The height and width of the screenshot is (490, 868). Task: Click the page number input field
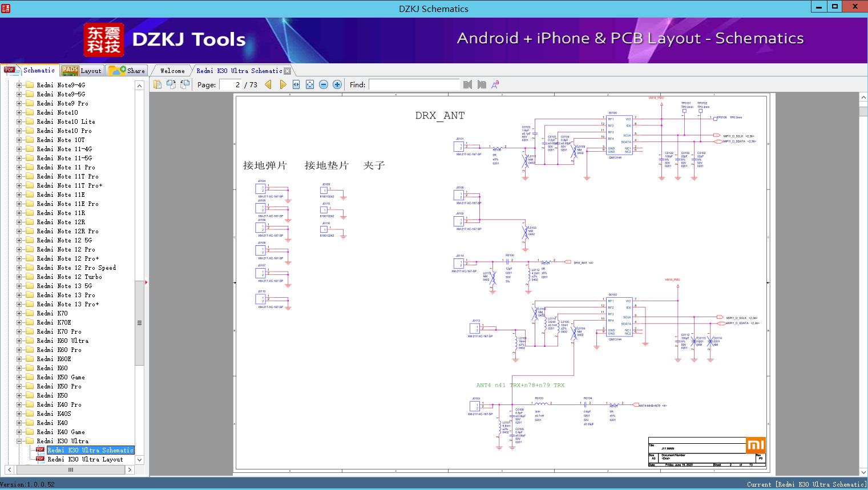(x=230, y=84)
